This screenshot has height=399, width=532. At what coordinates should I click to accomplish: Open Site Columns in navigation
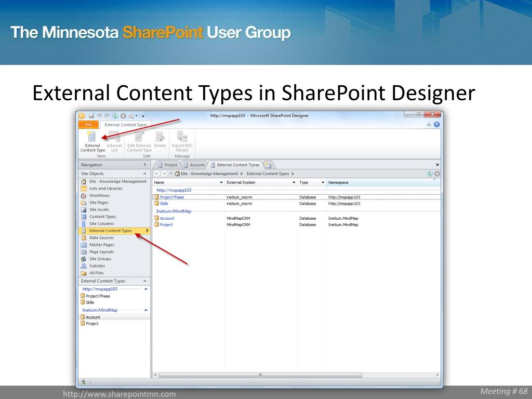click(114, 224)
